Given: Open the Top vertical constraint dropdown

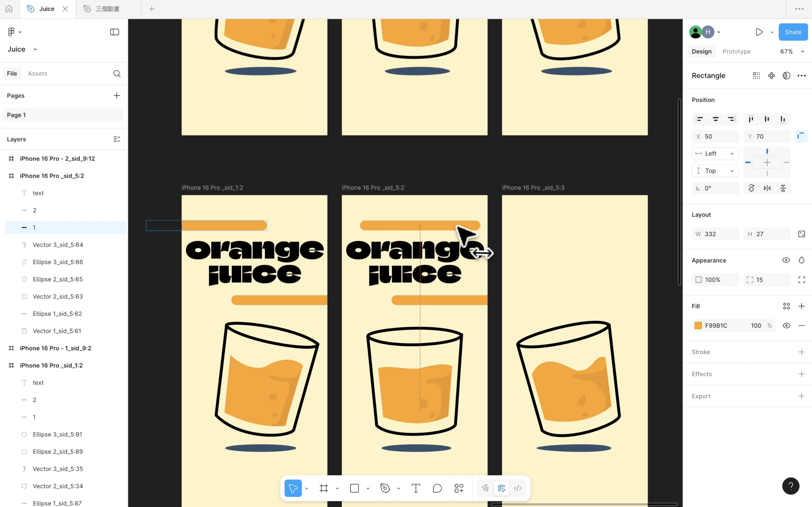Looking at the screenshot, I should tap(715, 171).
